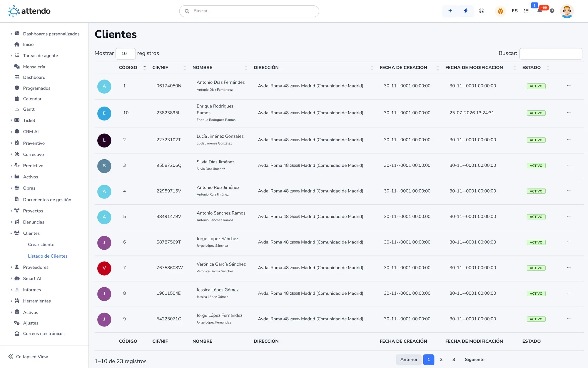588x368 pixels.
Task: Click the attendo logo
Action: coord(29,11)
